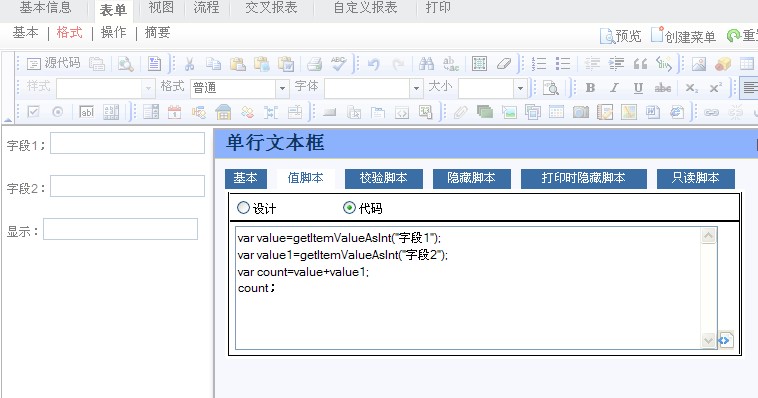The width and height of the screenshot is (758, 398).
Task: Click the Paste from Word icon
Action: pos(286,64)
